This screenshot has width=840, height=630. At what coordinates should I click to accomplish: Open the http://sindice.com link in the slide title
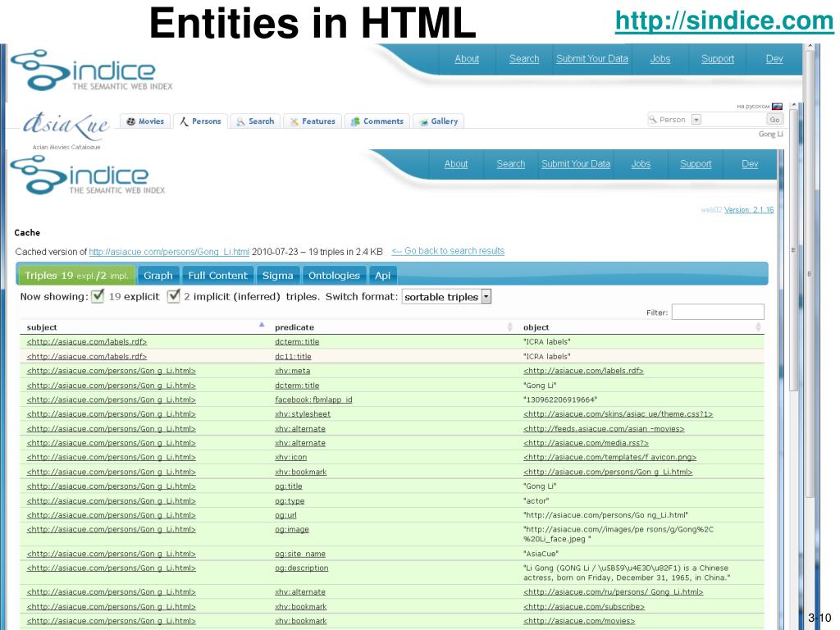click(x=724, y=21)
